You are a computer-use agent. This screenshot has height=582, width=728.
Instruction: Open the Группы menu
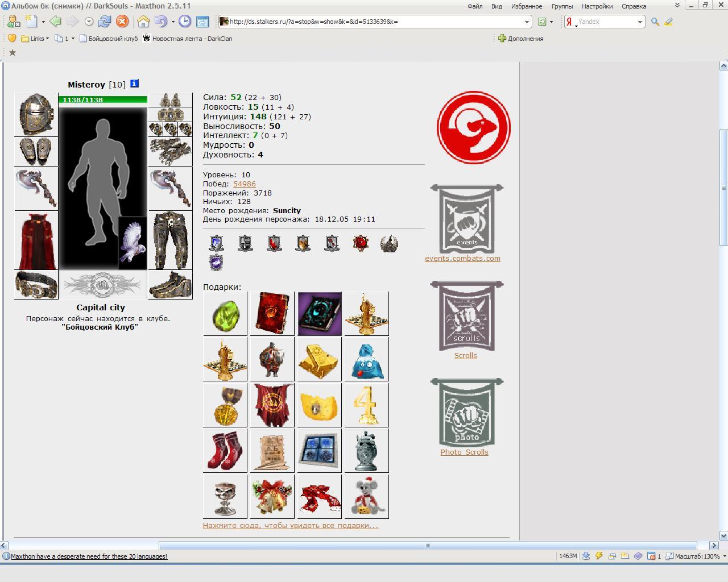(x=562, y=6)
